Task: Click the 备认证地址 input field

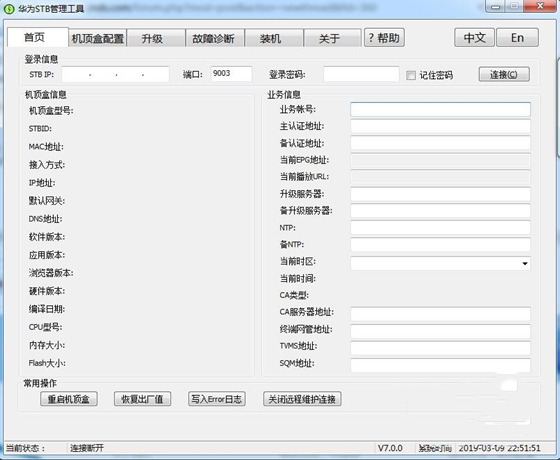Action: [x=440, y=143]
